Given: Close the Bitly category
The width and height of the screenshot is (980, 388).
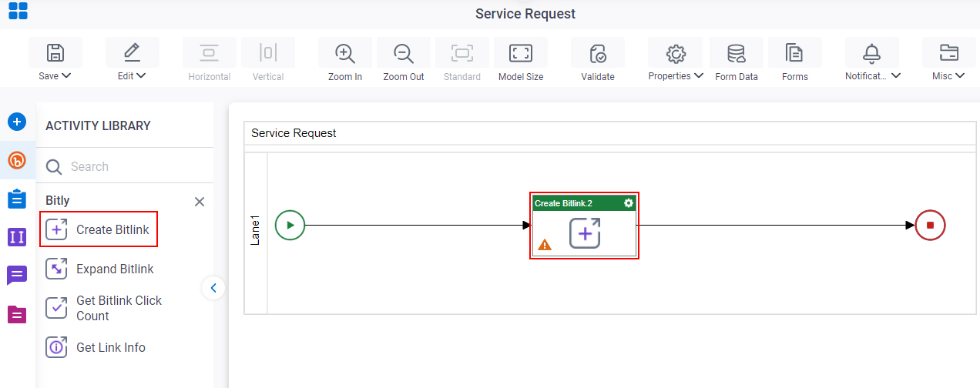Looking at the screenshot, I should pos(200,202).
